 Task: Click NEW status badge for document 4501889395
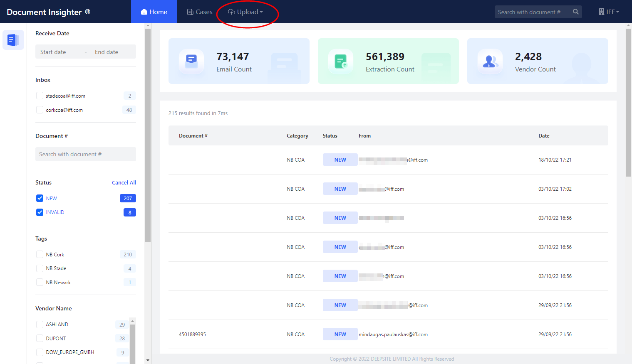340,334
